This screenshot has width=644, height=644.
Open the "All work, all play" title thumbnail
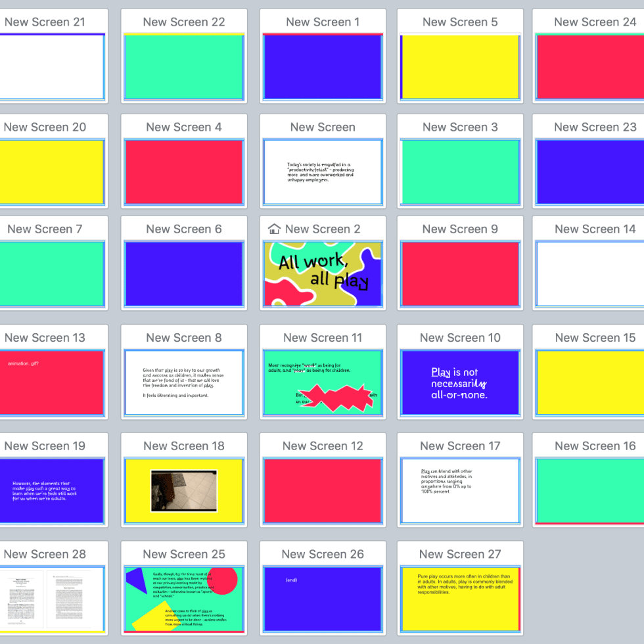coord(322,273)
